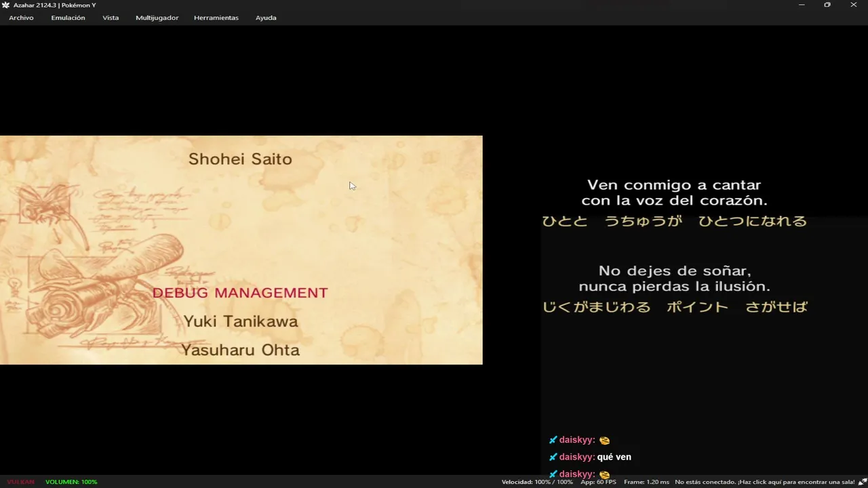The image size is (868, 488).
Task: Click the 'No estás conectado' room link
Action: 765,482
